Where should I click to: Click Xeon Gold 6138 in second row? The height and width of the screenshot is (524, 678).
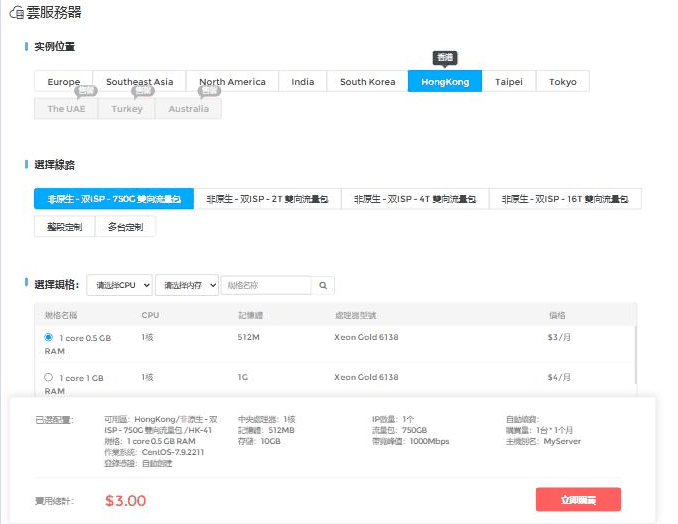point(366,377)
